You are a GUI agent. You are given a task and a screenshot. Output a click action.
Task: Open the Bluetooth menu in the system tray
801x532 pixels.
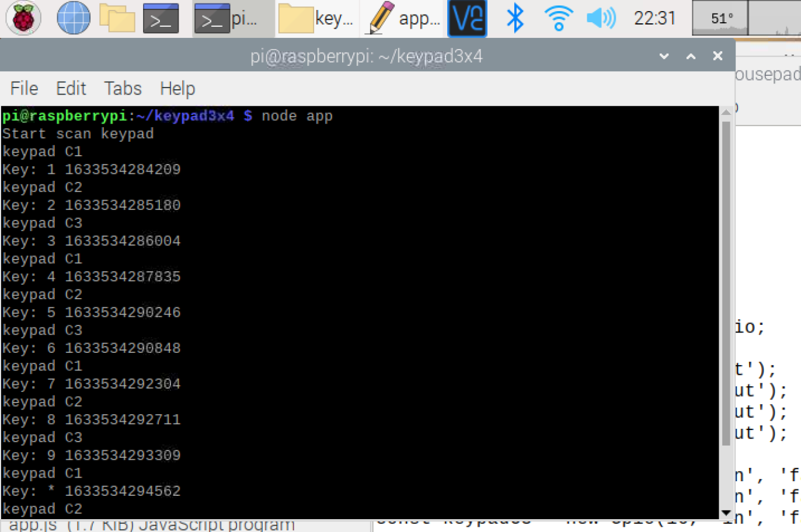[514, 17]
